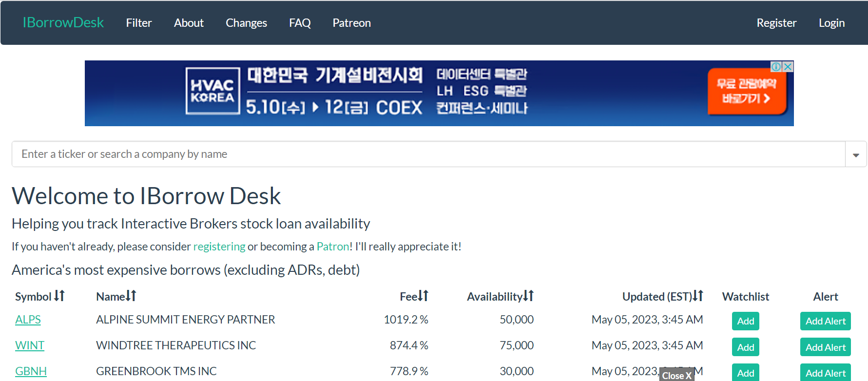The image size is (868, 381).
Task: Add WINT to watchlist
Action: coord(746,347)
